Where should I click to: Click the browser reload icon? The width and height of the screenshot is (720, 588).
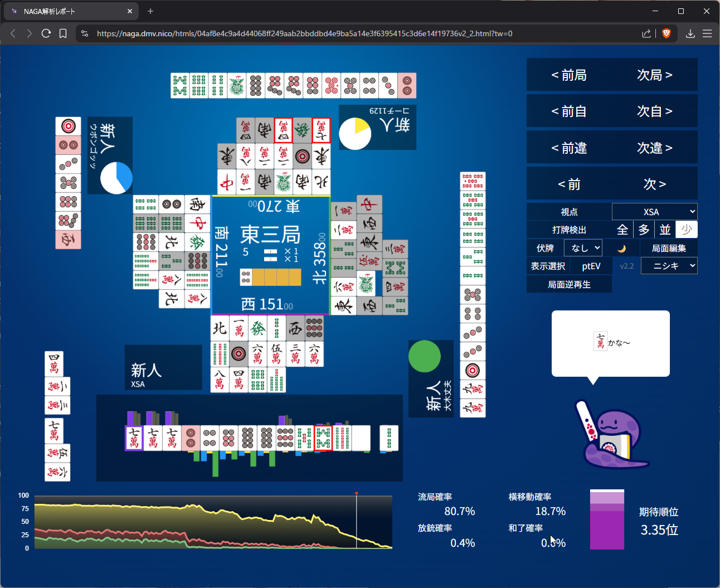46,33
